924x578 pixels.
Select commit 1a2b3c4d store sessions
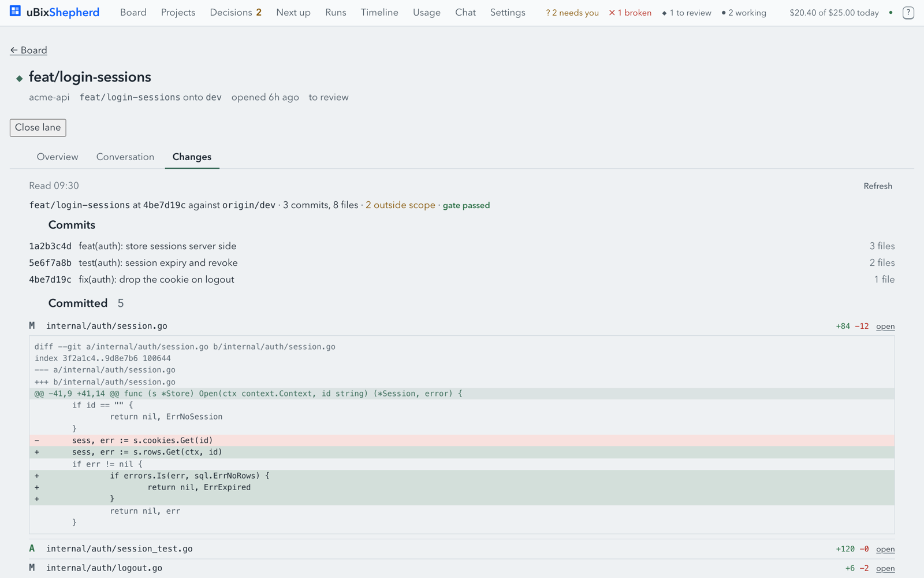(462, 246)
